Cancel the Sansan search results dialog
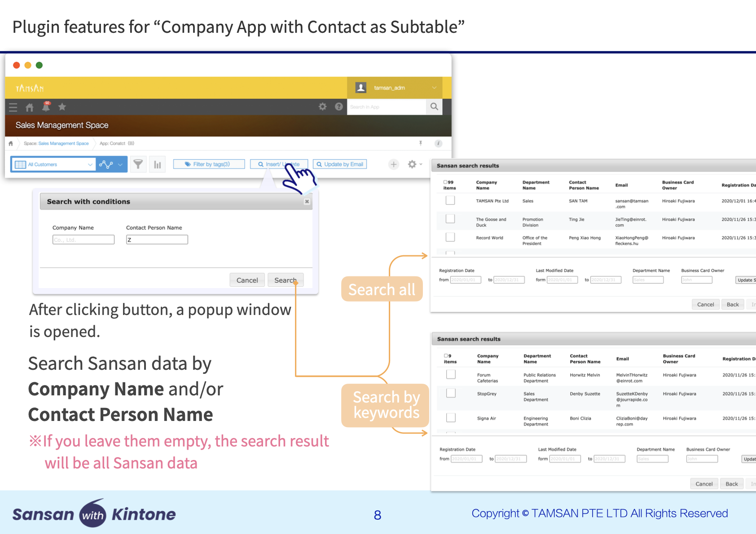756x534 pixels. (x=705, y=304)
